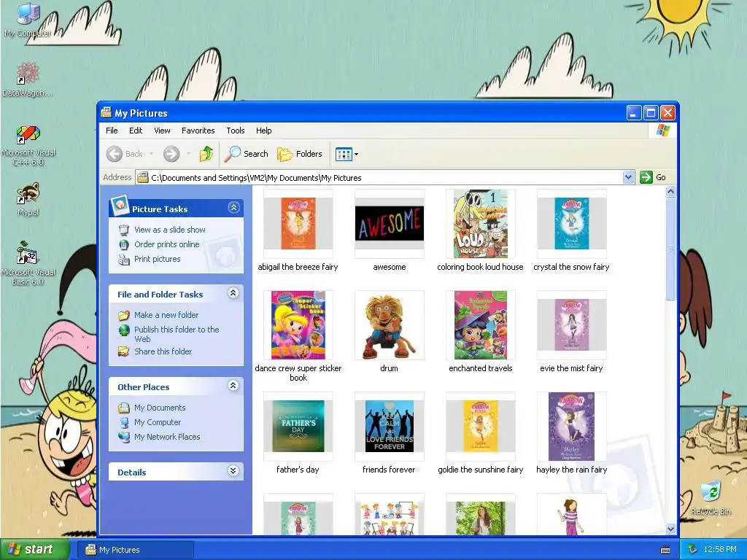Open the Tools menu

(x=236, y=131)
